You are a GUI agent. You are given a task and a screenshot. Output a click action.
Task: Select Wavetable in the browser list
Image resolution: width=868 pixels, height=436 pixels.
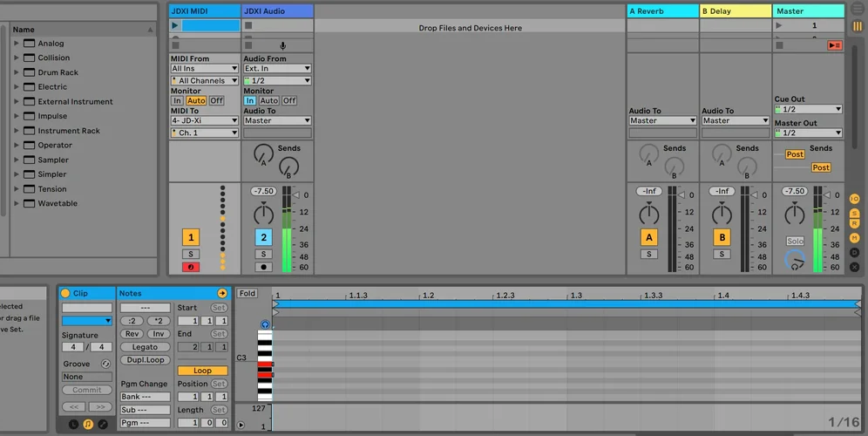pyautogui.click(x=58, y=203)
